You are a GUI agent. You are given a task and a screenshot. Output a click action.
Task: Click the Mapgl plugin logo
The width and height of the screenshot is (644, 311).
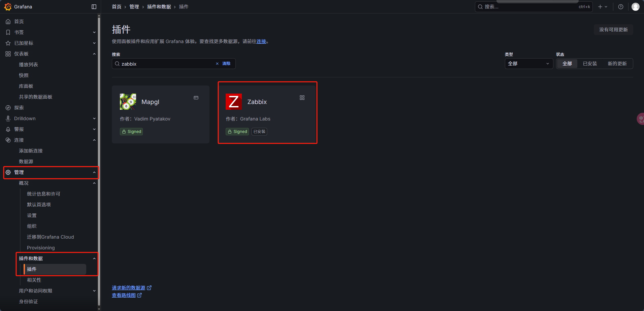pos(128,102)
